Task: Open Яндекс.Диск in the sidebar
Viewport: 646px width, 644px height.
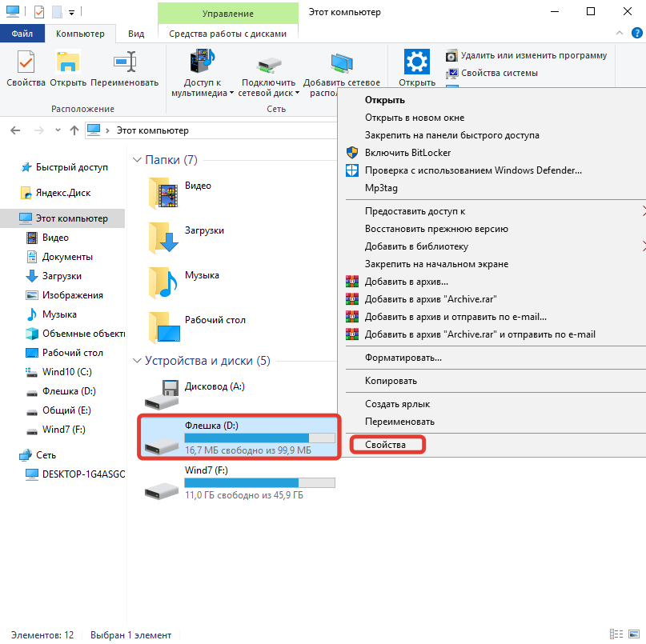Action: tap(64, 193)
